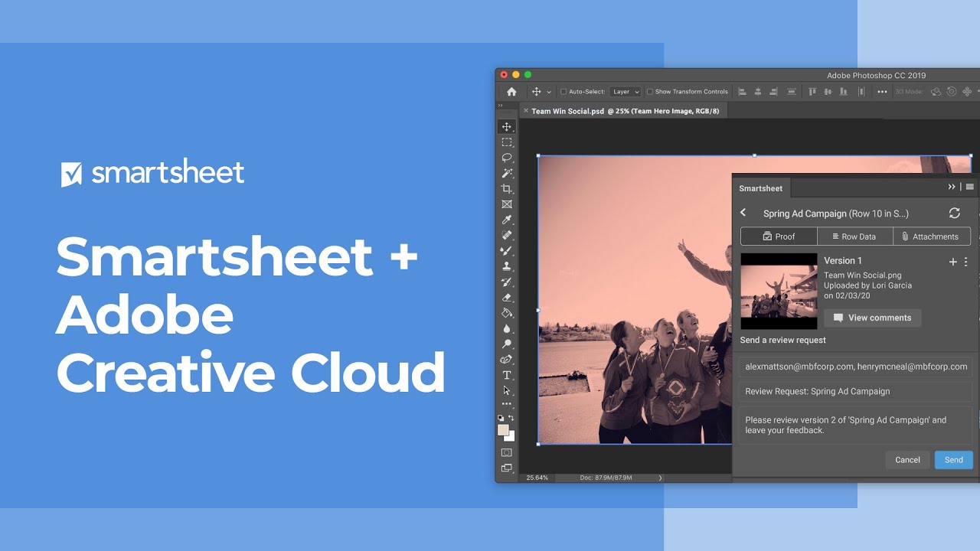Viewport: 980px width, 551px height.
Task: Open Move tool preset picker arrow
Action: point(549,93)
